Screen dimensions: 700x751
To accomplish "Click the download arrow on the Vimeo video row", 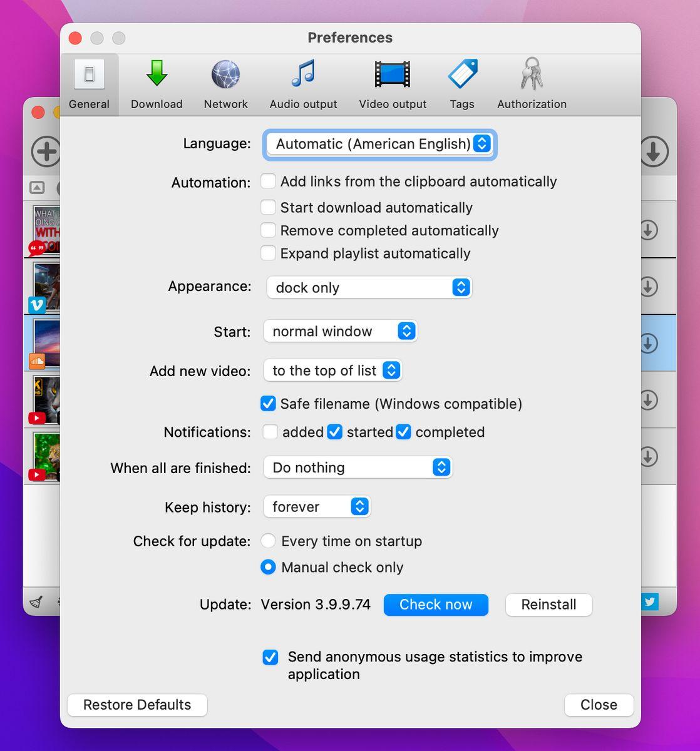I will [649, 287].
